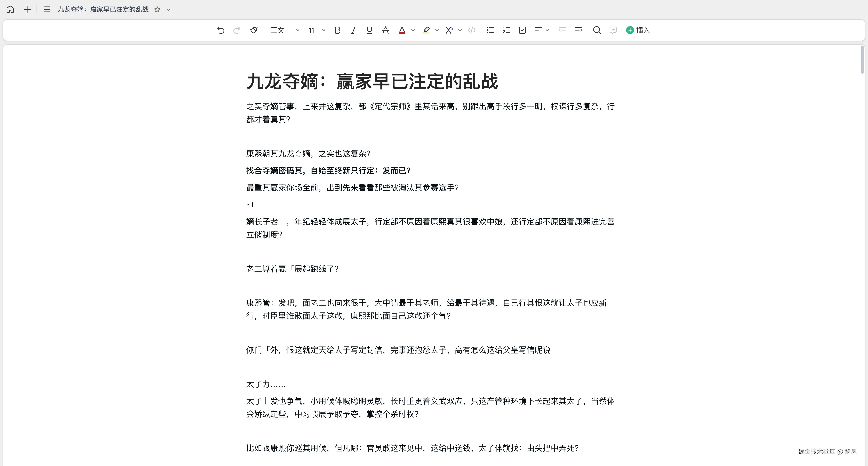Insert a code block
This screenshot has height=466, width=868.
pos(471,30)
